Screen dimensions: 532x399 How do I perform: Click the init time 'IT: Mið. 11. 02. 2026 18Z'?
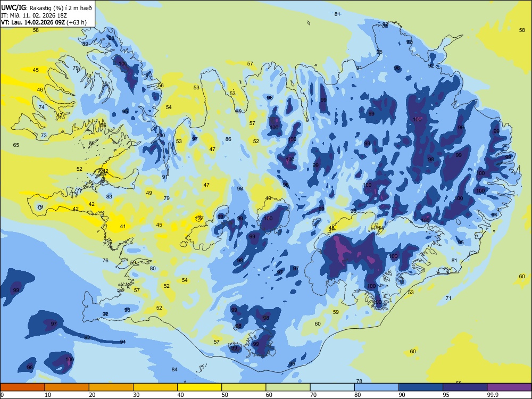point(34,15)
